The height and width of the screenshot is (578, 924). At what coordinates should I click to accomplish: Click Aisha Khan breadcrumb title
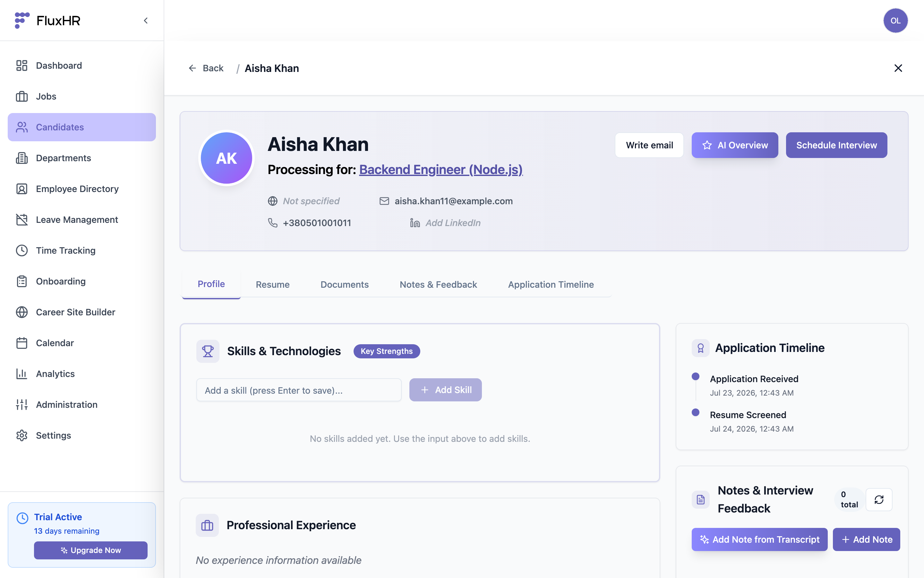(x=271, y=68)
